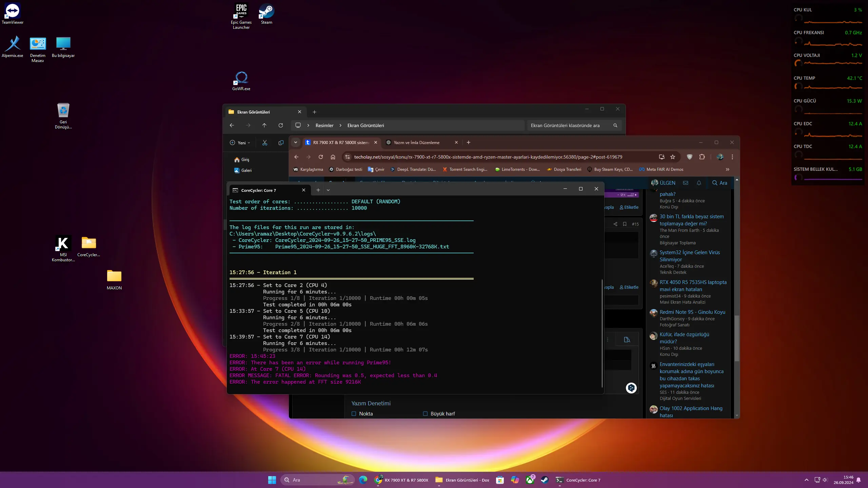Show hidden system tray icons
The image size is (868, 488).
pos(807,480)
